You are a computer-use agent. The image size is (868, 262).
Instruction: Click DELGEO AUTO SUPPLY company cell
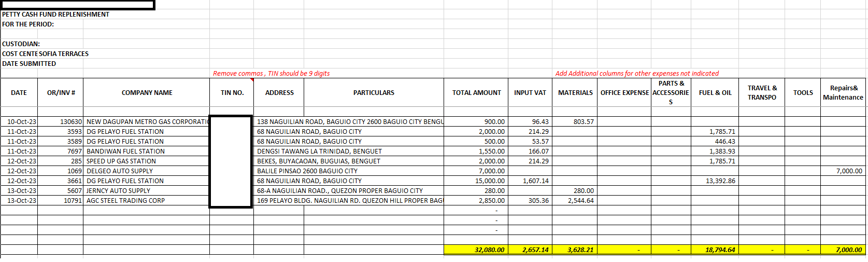pyautogui.click(x=147, y=171)
